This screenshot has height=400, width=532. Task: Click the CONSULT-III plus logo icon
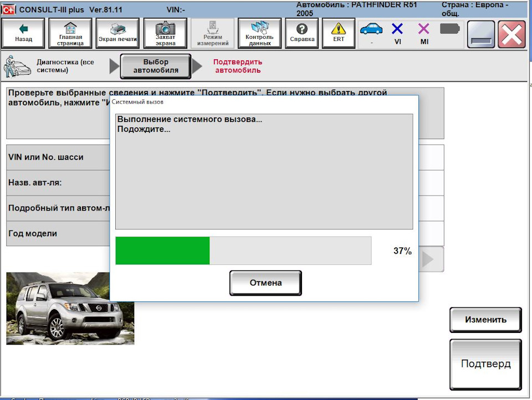tap(9, 9)
